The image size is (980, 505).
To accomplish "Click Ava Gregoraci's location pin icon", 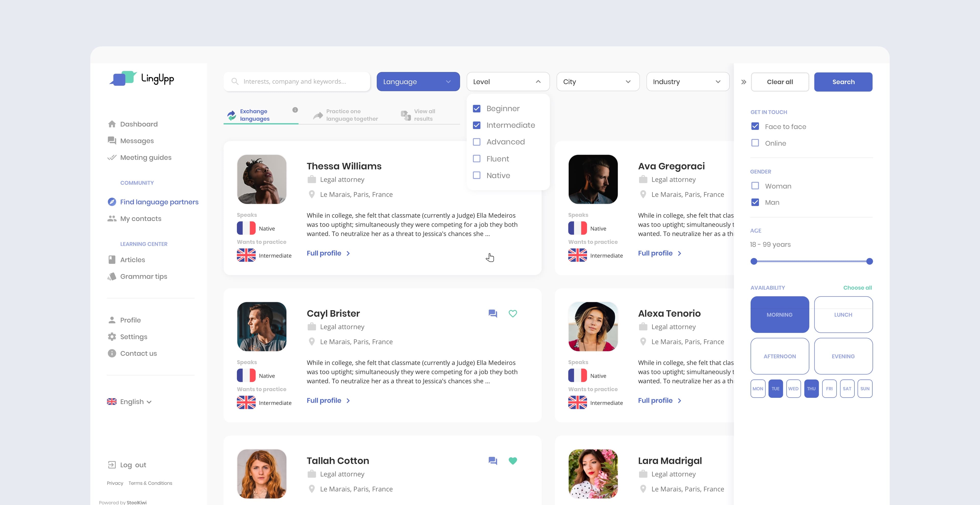I will (x=643, y=194).
